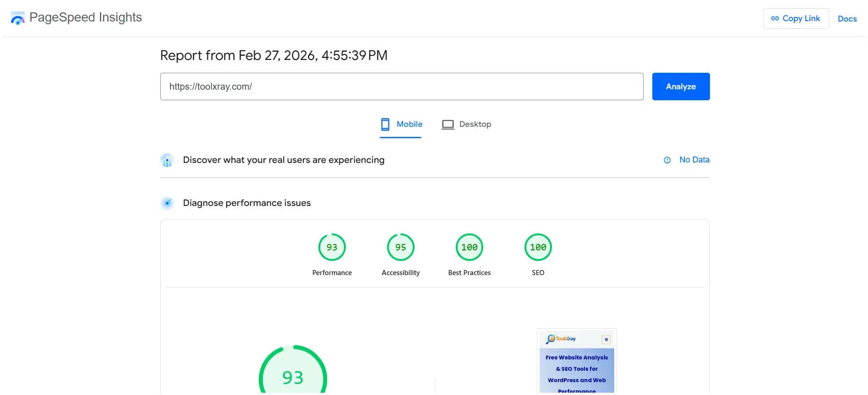
Task: Click the report date heading text
Action: [x=274, y=55]
